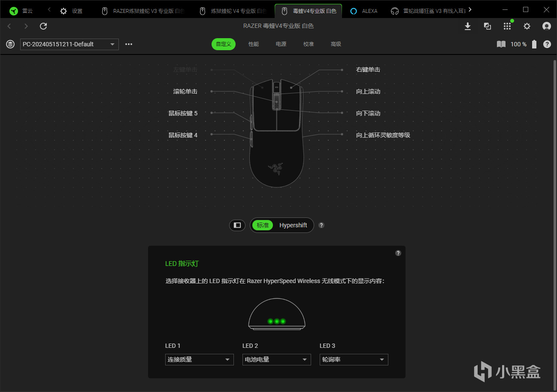
Task: Switch to the 性能 section
Action: tap(254, 44)
